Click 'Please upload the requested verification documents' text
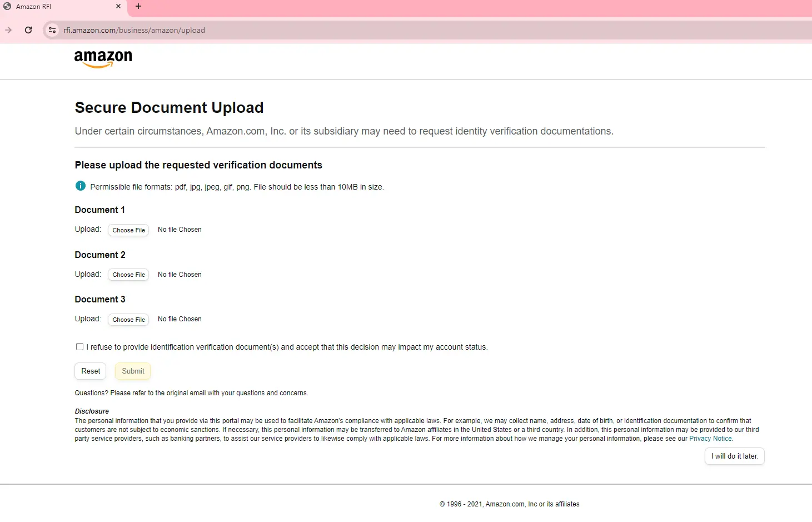The image size is (812, 522). pyautogui.click(x=198, y=165)
